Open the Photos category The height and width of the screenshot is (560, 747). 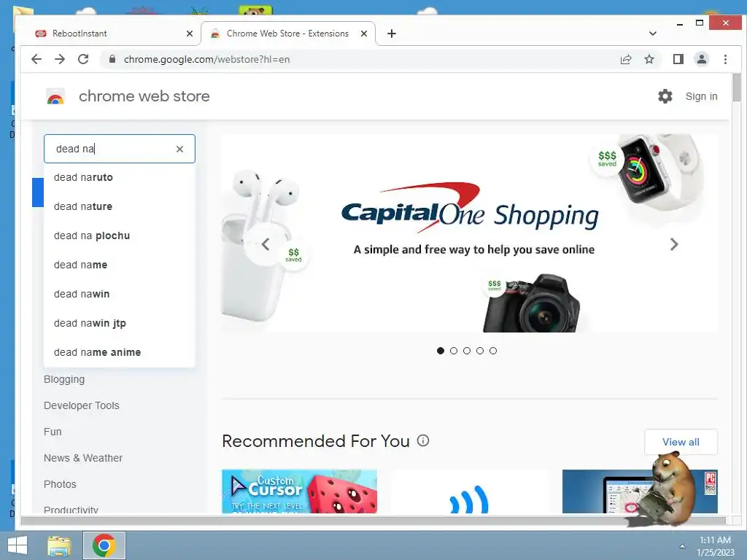coord(60,484)
